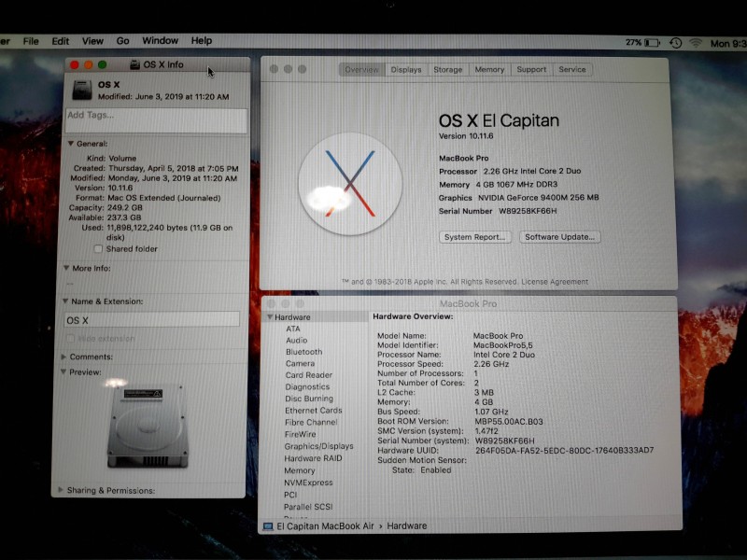Image resolution: width=747 pixels, height=560 pixels.
Task: Select ATA in the Hardware list
Action: (293, 329)
